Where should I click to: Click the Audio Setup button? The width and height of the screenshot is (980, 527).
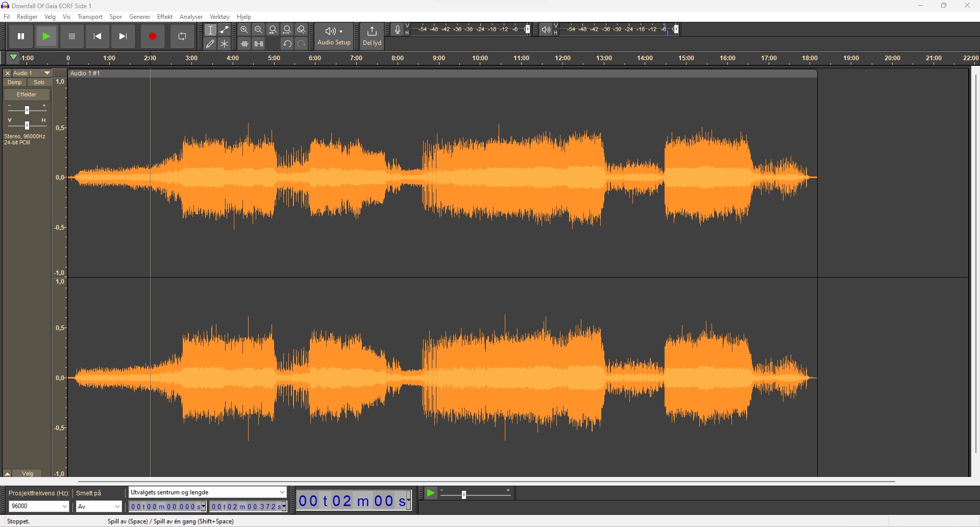pos(334,36)
